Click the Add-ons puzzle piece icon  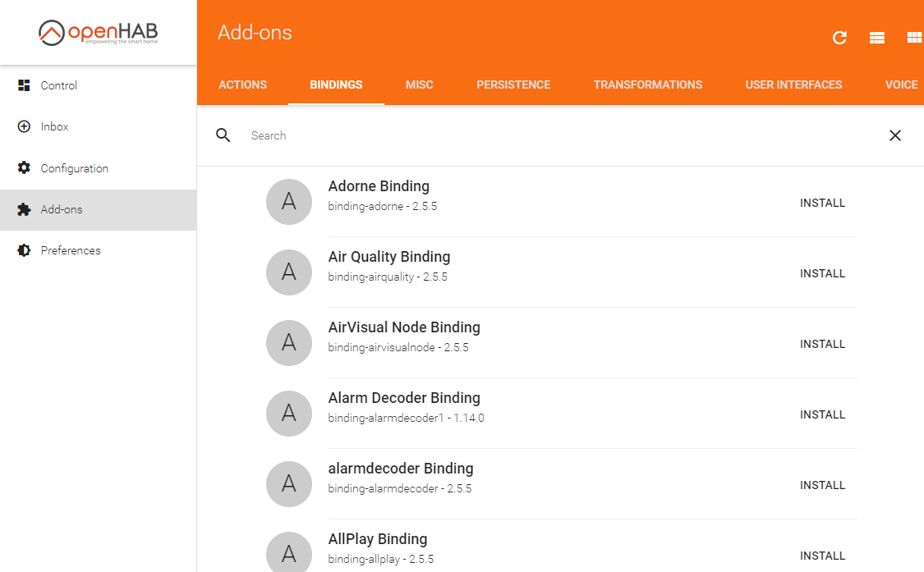tap(24, 209)
